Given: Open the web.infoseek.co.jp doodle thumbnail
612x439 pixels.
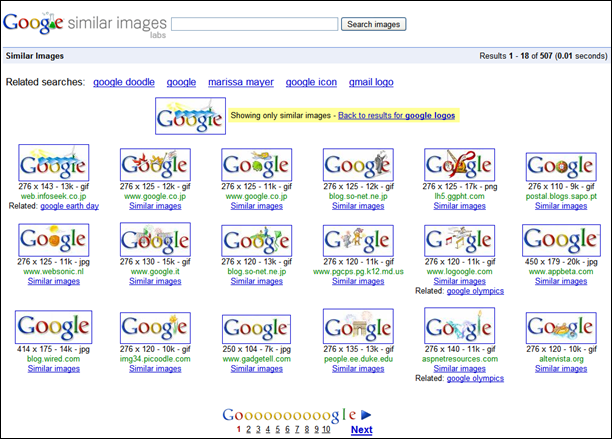Looking at the screenshot, I should pyautogui.click(x=53, y=163).
